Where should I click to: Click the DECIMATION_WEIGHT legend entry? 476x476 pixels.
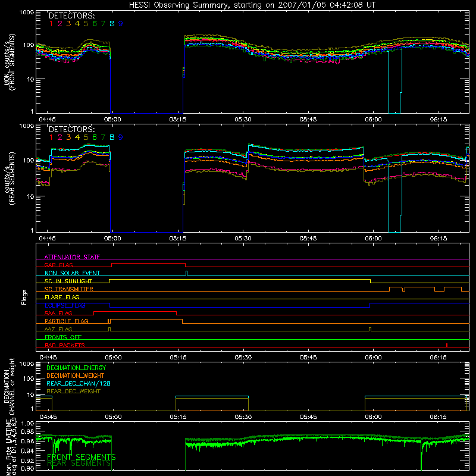76,375
